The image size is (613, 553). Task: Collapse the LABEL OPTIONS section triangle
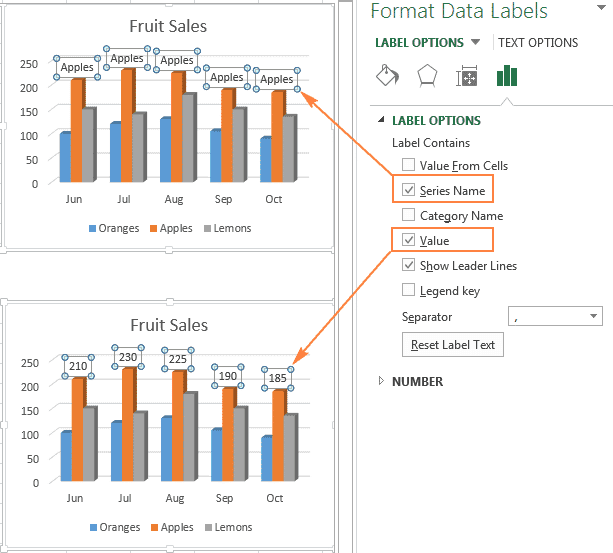pos(380,120)
